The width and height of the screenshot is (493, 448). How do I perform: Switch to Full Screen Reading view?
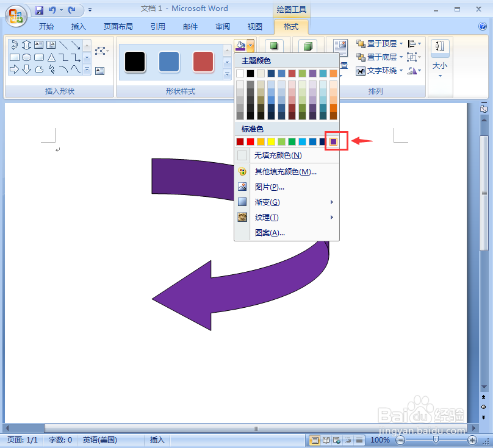[326, 440]
